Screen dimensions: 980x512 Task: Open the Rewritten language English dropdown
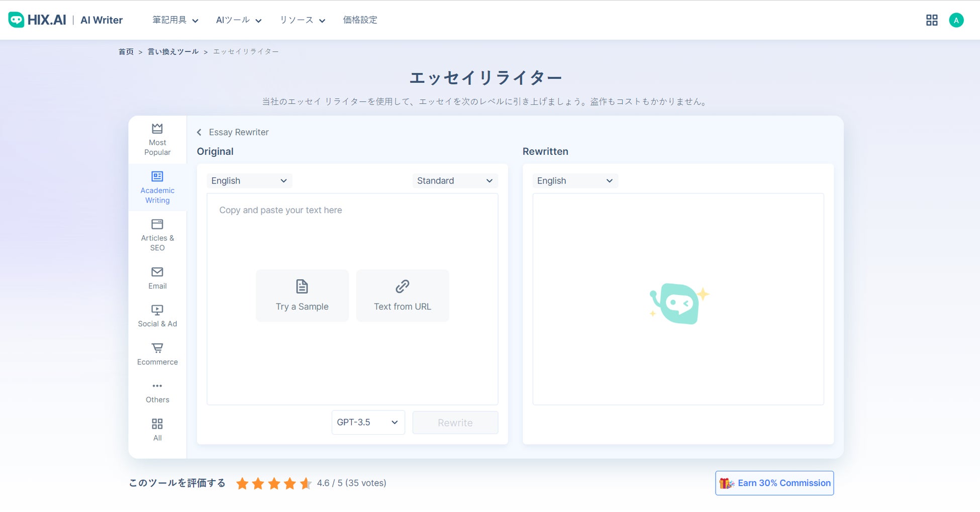click(x=575, y=181)
